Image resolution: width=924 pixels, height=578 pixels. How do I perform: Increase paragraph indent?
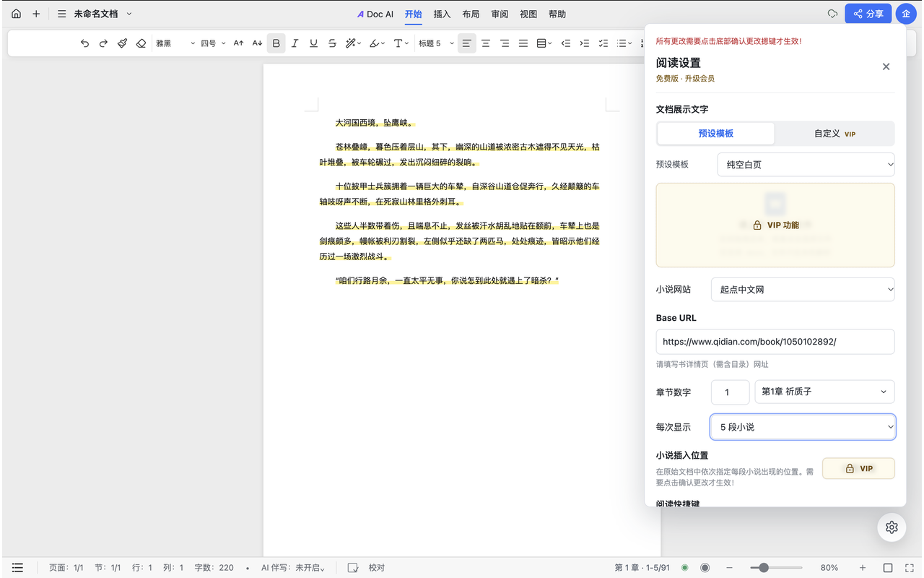click(x=585, y=43)
